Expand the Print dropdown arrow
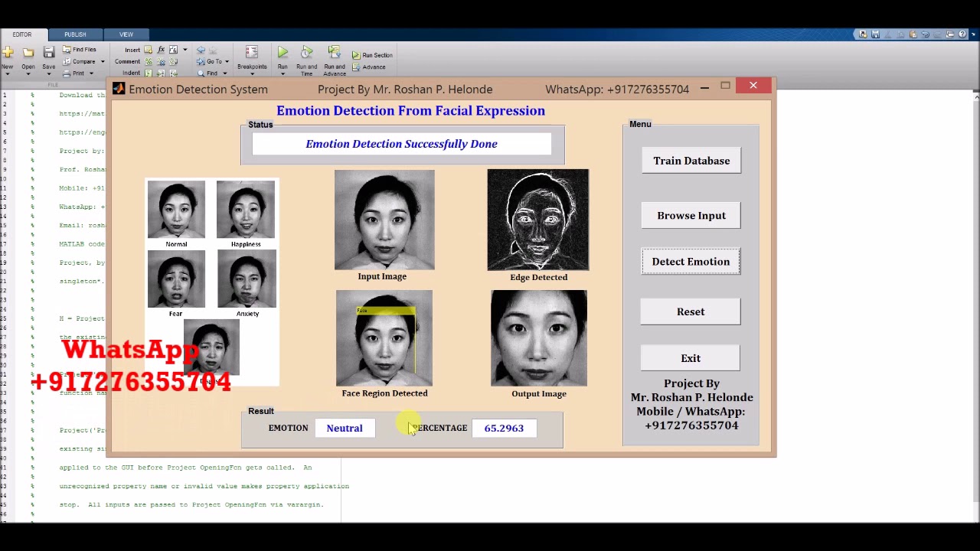980x551 pixels. click(x=91, y=73)
